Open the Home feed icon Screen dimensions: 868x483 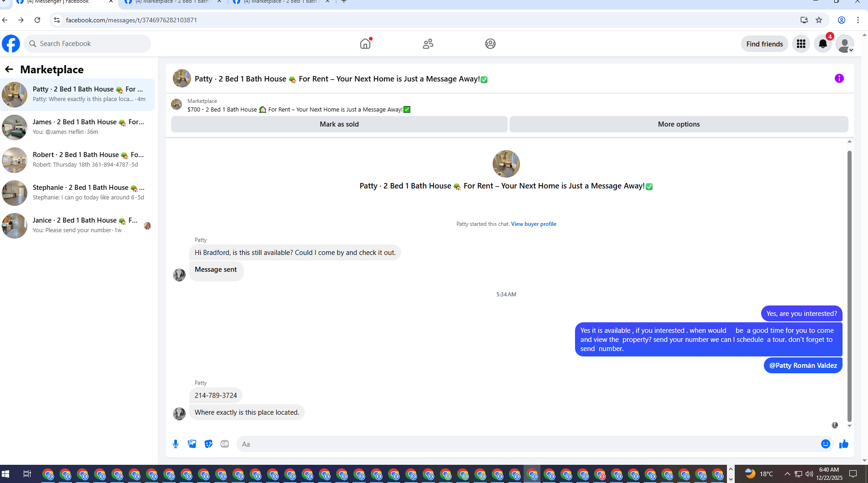[x=365, y=44]
